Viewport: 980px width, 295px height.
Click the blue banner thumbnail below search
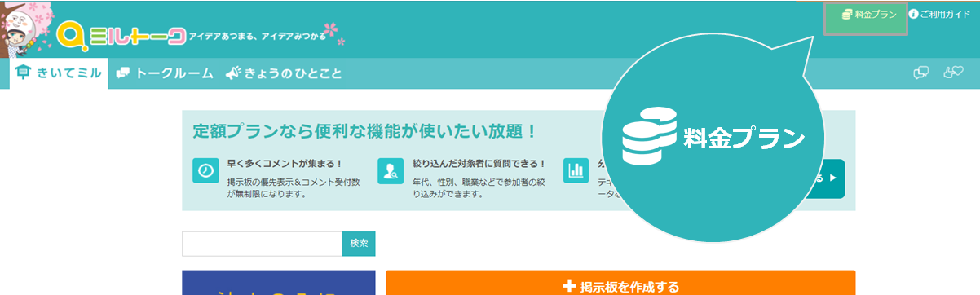pyautogui.click(x=279, y=283)
